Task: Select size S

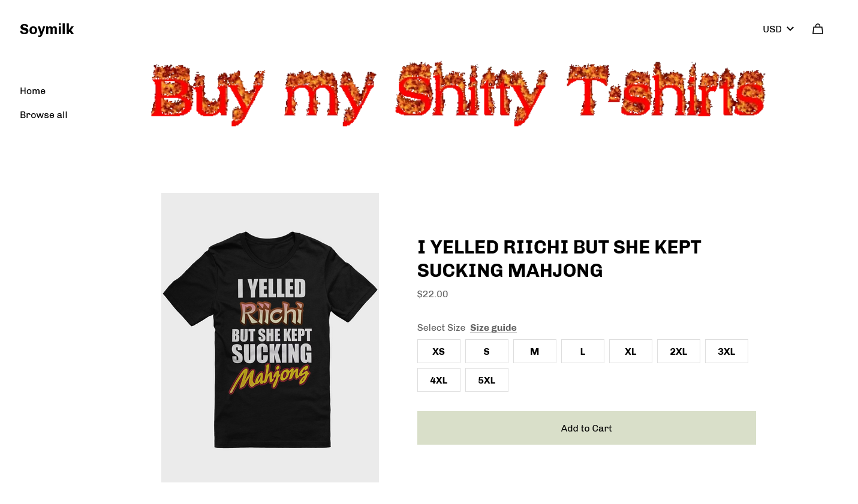Action: (487, 351)
